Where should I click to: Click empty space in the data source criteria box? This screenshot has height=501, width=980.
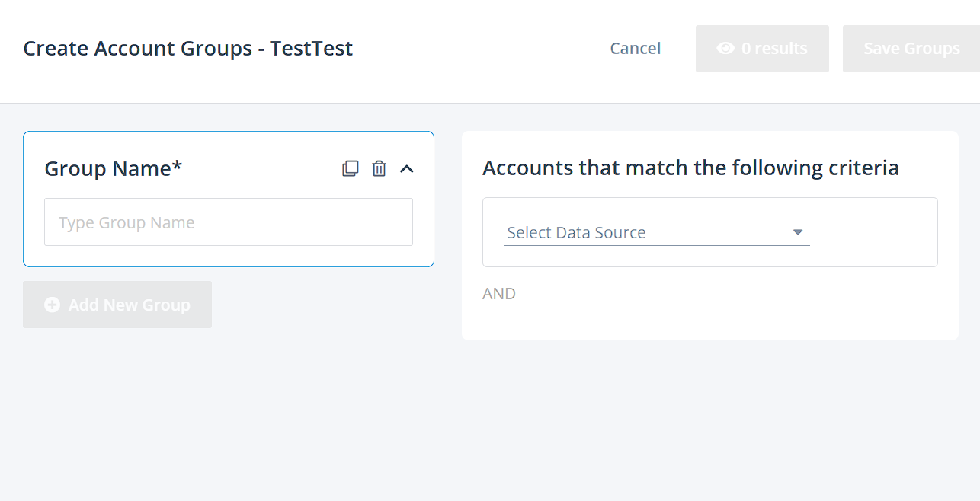click(876, 232)
